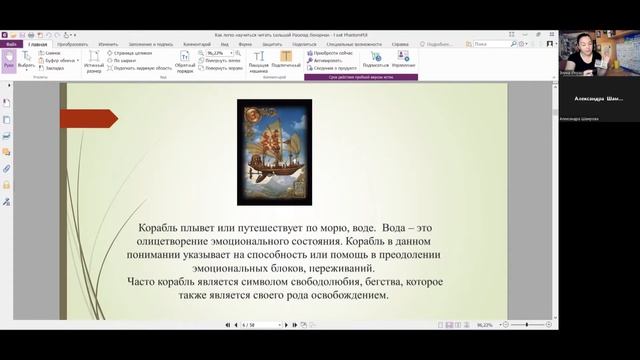Open the View (Вид) tab

pyautogui.click(x=224, y=44)
